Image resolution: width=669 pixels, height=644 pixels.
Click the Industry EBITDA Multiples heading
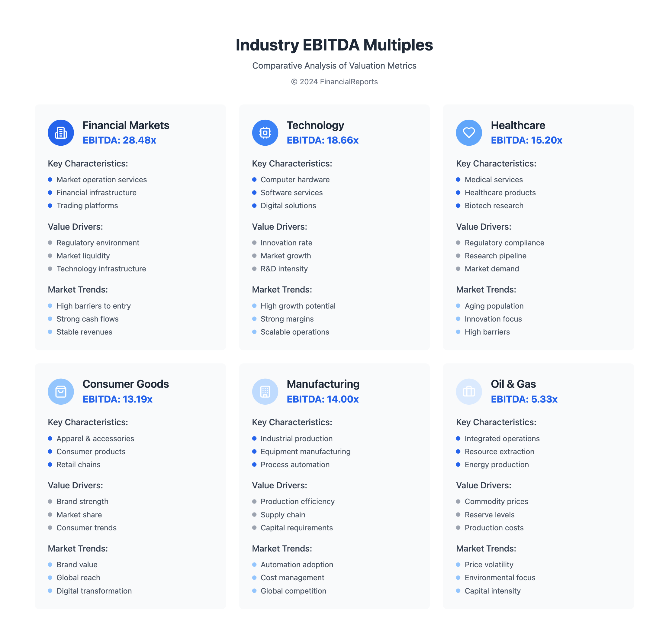coord(335,45)
